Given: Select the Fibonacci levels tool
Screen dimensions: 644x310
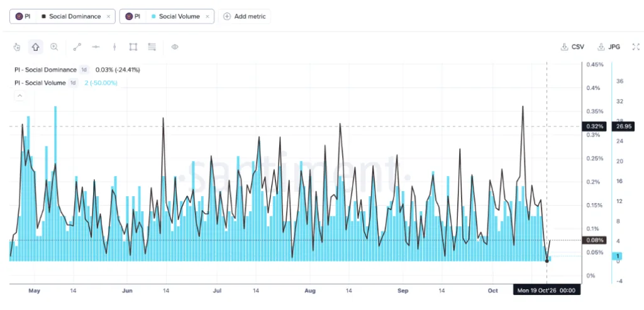Looking at the screenshot, I should pos(152,47).
